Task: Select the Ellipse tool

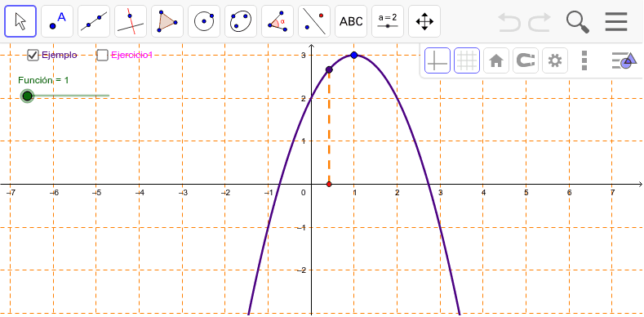Action: pyautogui.click(x=241, y=21)
